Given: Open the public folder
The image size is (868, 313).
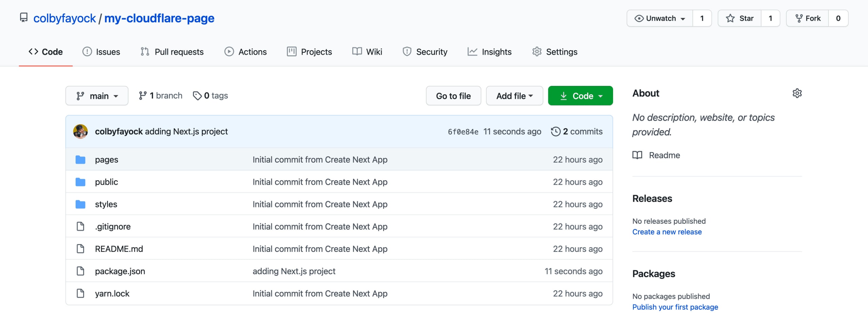Looking at the screenshot, I should tap(106, 182).
